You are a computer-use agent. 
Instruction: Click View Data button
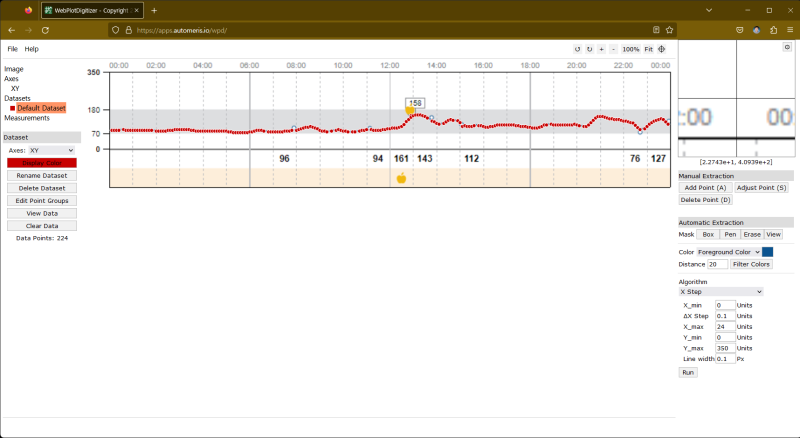click(x=42, y=213)
